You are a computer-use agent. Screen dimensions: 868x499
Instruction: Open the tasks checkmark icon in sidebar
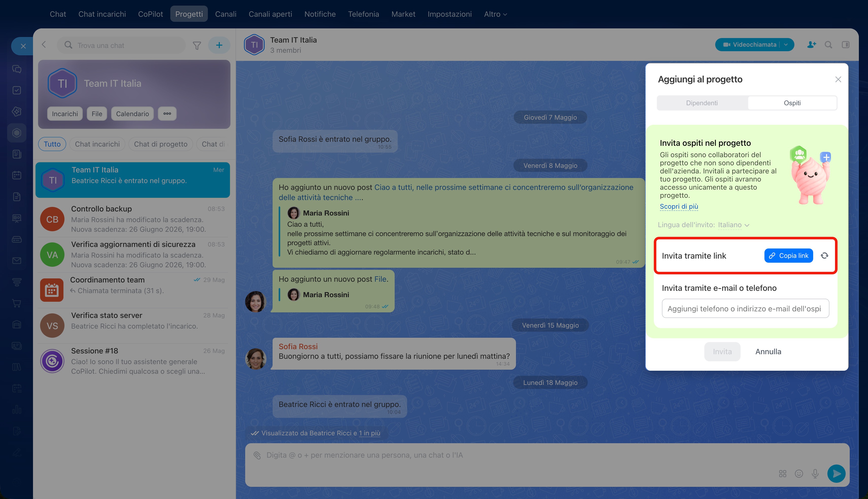coord(17,90)
